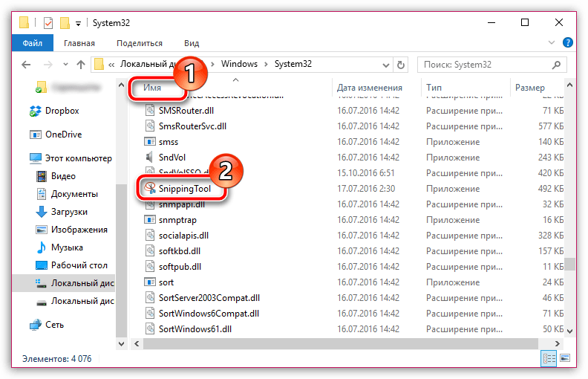The height and width of the screenshot is (379, 588).
Task: Select softpub.dll file
Action: pyautogui.click(x=180, y=267)
